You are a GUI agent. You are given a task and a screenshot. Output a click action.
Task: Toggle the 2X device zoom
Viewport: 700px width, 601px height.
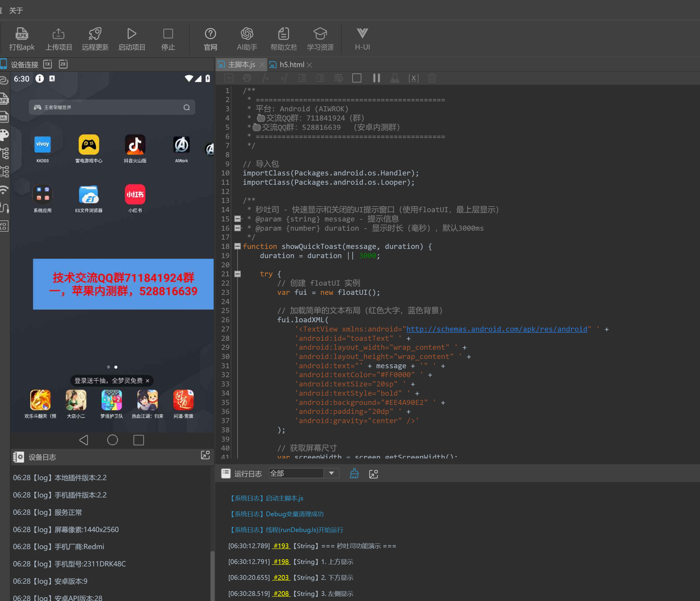pos(63,64)
